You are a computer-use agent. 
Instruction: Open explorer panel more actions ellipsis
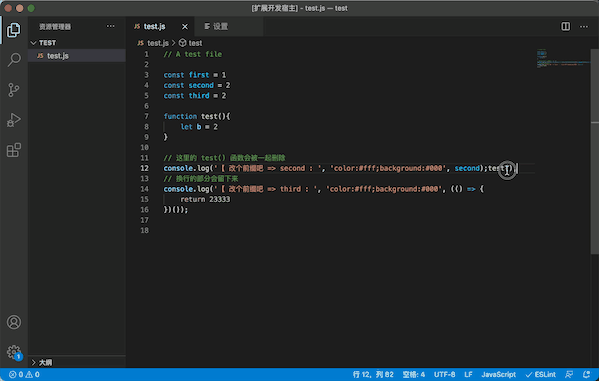point(110,26)
